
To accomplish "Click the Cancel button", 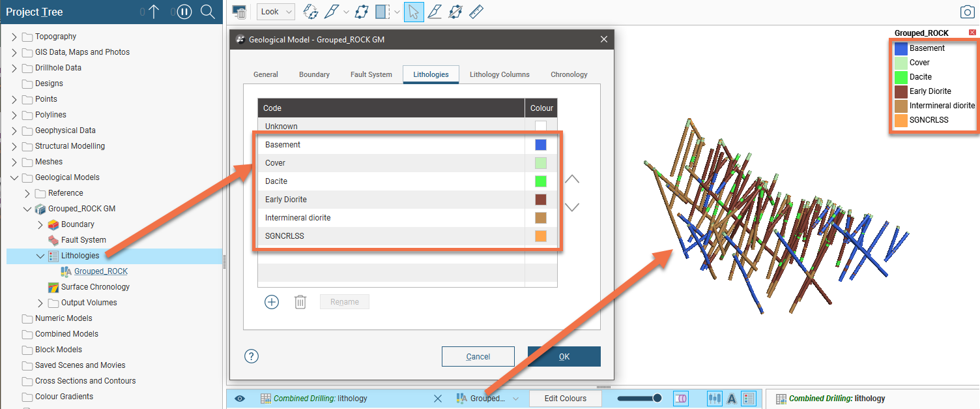I will [x=478, y=356].
